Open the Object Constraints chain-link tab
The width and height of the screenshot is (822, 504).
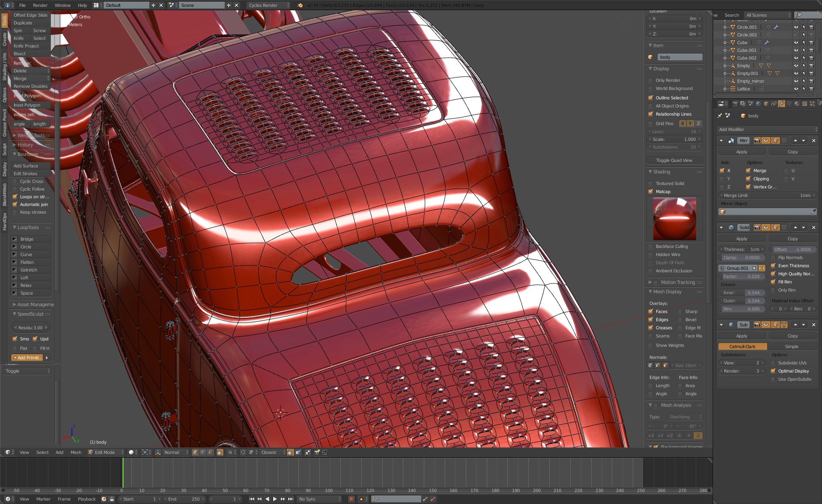[774, 104]
